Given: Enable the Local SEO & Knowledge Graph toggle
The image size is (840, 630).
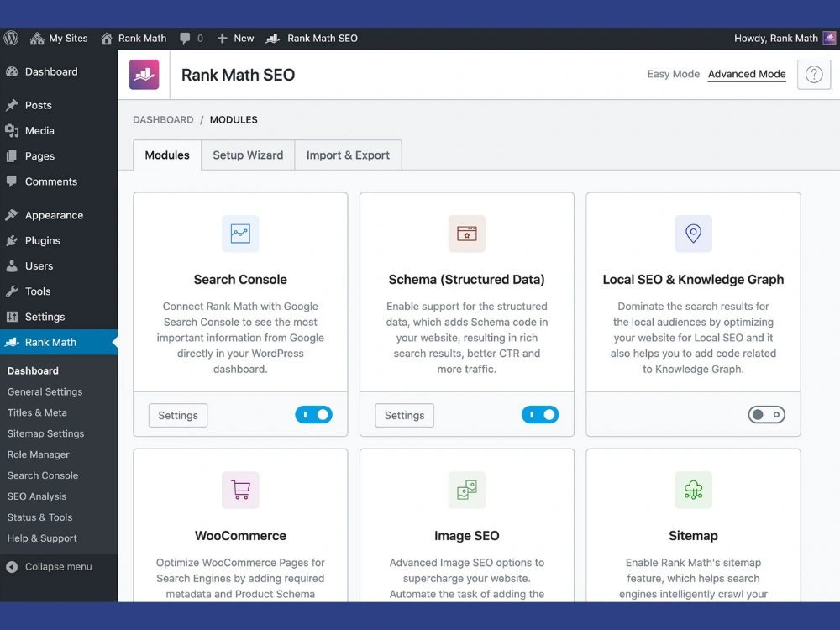Looking at the screenshot, I should [767, 415].
